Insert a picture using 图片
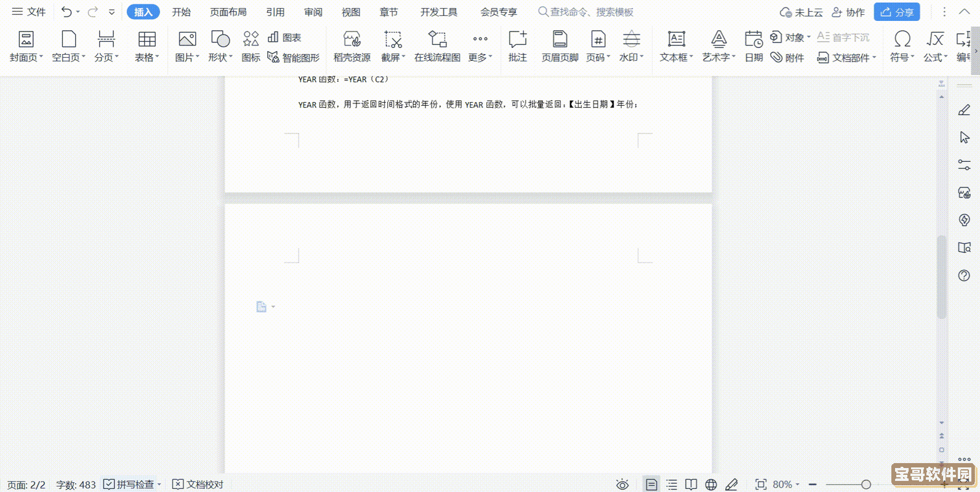Screen dimensions: 980x492 pos(187,47)
